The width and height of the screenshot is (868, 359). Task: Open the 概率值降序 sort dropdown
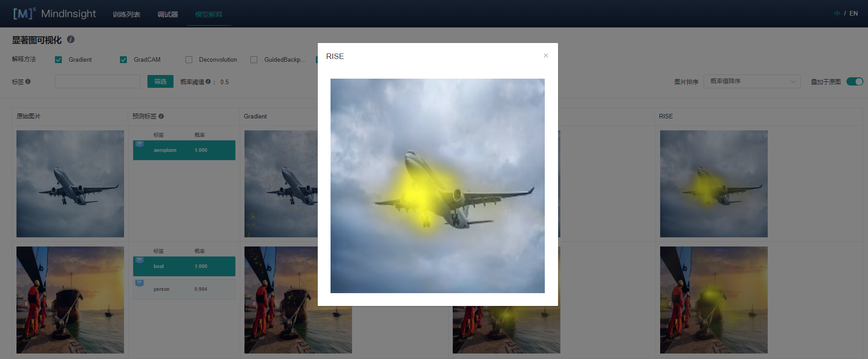click(x=752, y=81)
